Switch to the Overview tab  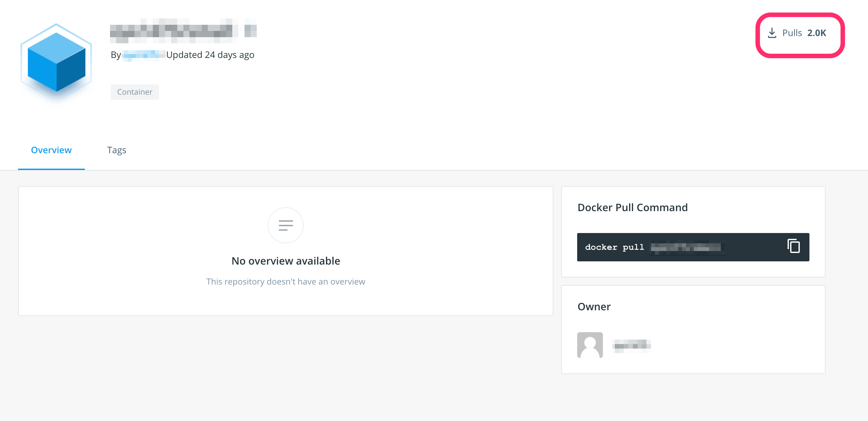tap(51, 150)
